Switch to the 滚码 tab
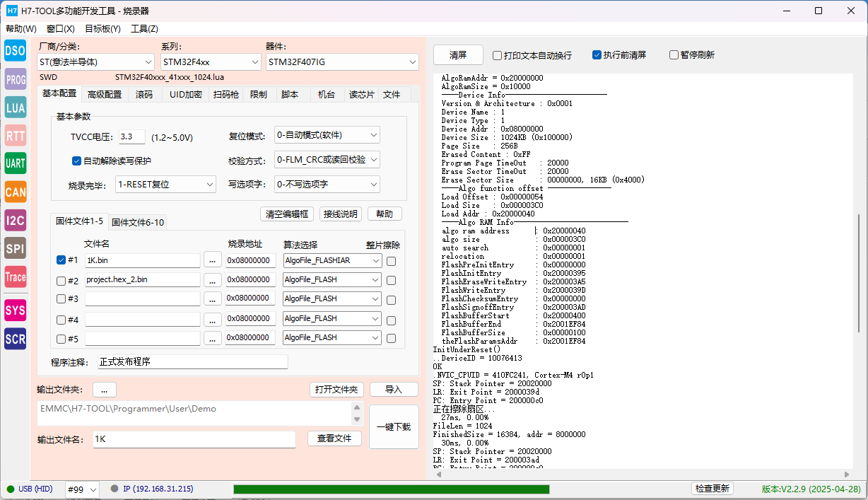 [143, 94]
